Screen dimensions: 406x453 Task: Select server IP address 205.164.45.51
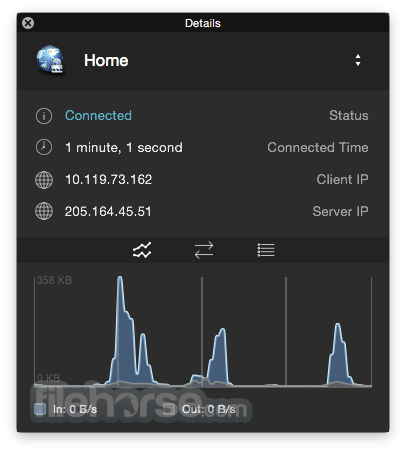point(108,212)
